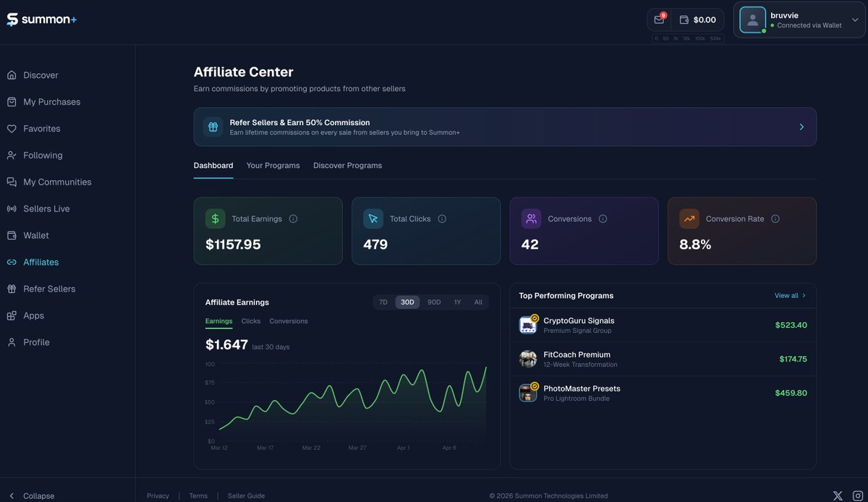The height and width of the screenshot is (502, 868).
Task: Open View all top programs
Action: click(790, 296)
